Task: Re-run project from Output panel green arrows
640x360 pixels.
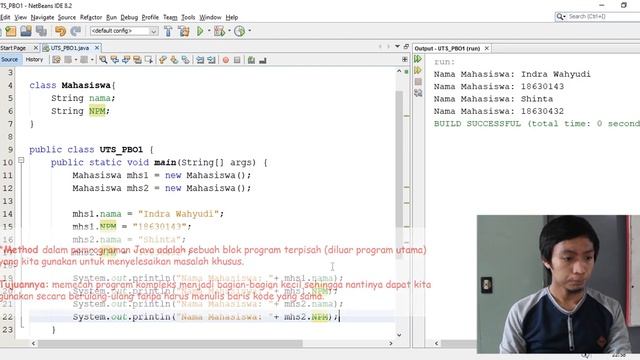Action: pyautogui.click(x=418, y=59)
